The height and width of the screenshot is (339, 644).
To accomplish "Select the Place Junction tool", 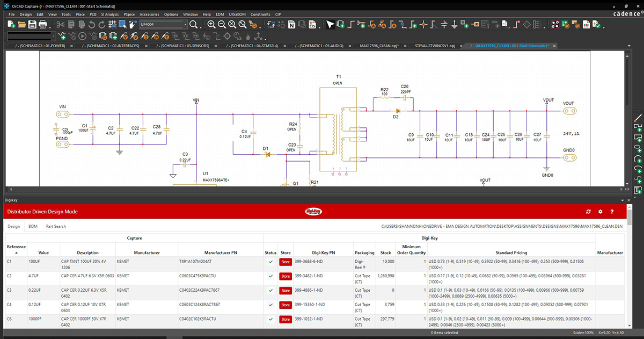I will pyautogui.click(x=422, y=24).
